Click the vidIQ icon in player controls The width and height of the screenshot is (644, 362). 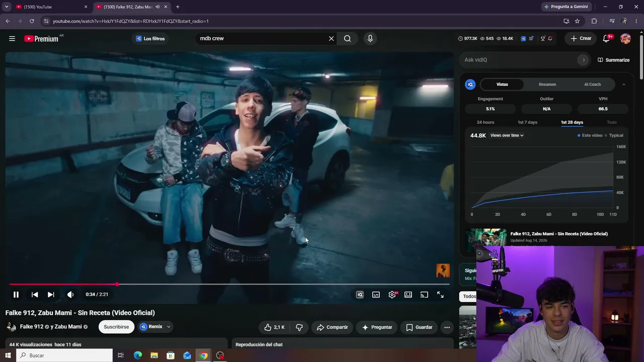point(360,295)
